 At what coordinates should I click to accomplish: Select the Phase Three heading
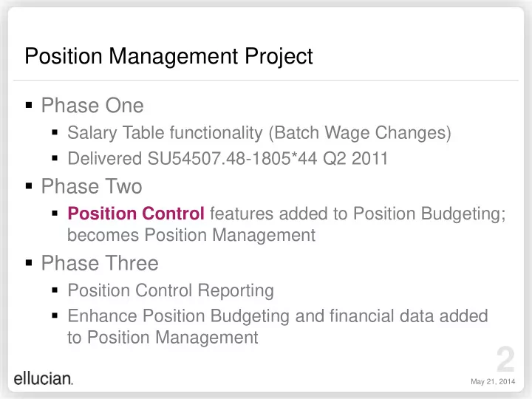[100, 263]
